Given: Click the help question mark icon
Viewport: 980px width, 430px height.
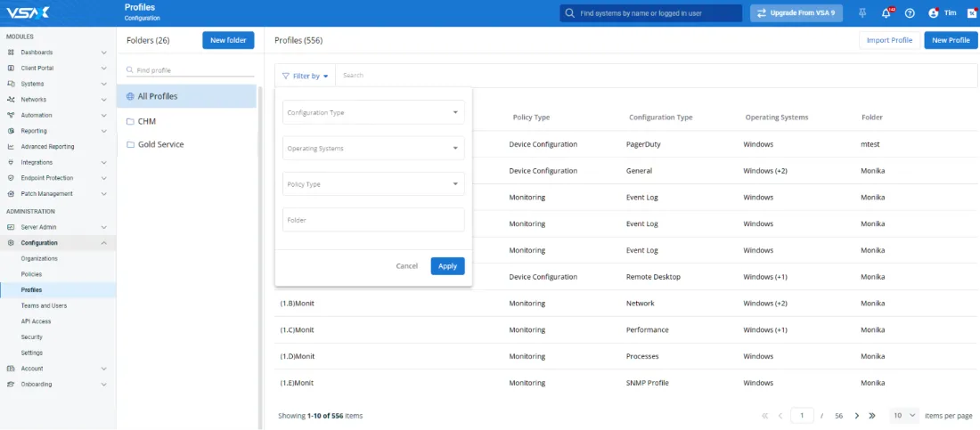Looking at the screenshot, I should [x=910, y=13].
